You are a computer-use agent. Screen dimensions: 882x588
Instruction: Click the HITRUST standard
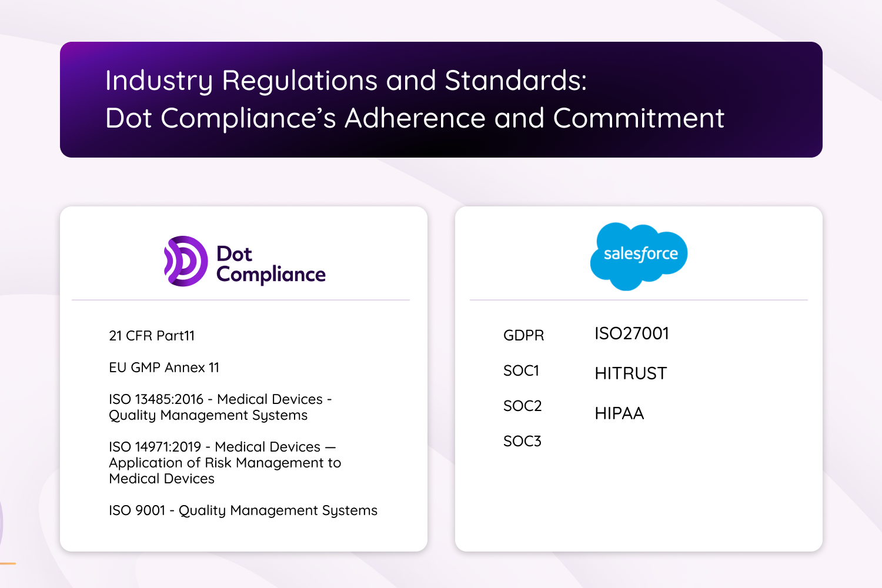pos(630,373)
